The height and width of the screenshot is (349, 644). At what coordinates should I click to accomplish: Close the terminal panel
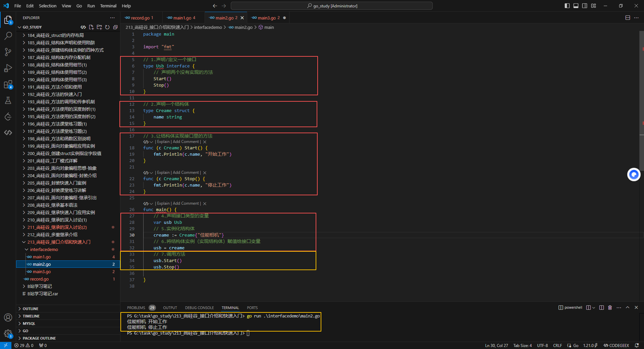point(636,307)
